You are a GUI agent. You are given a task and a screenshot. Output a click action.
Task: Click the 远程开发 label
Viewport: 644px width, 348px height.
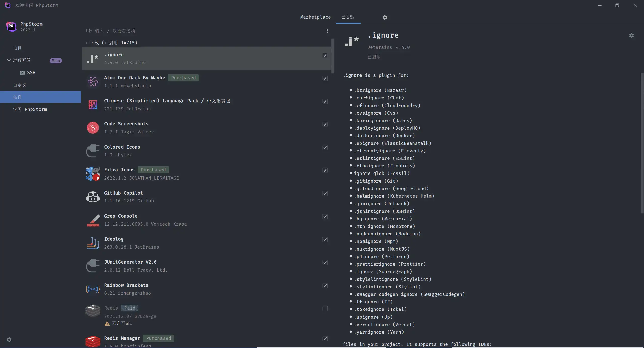(22, 60)
